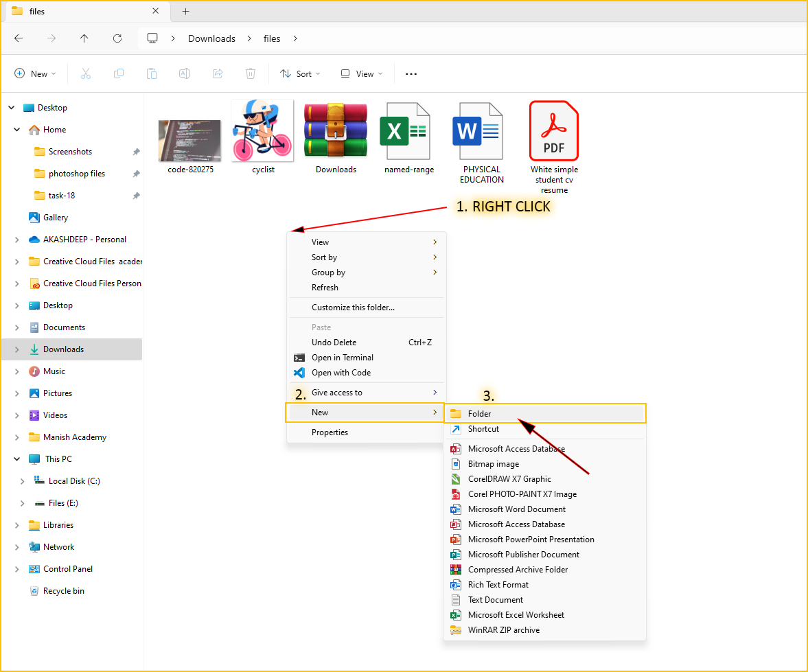
Task: Select Properties in the context menu
Action: coord(330,432)
